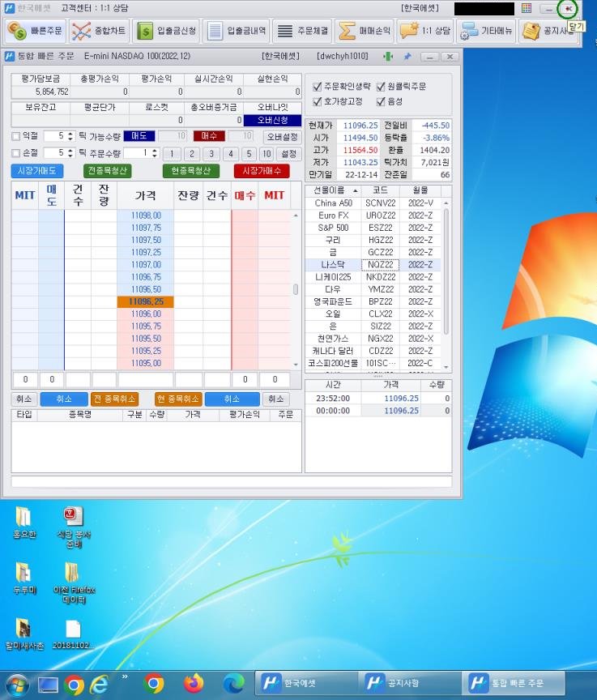This screenshot has width=597, height=700.
Task: Launch Microsoft Edge from taskbar
Action: [234, 684]
